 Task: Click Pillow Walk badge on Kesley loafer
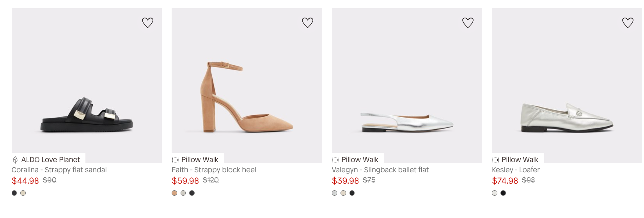[516, 159]
